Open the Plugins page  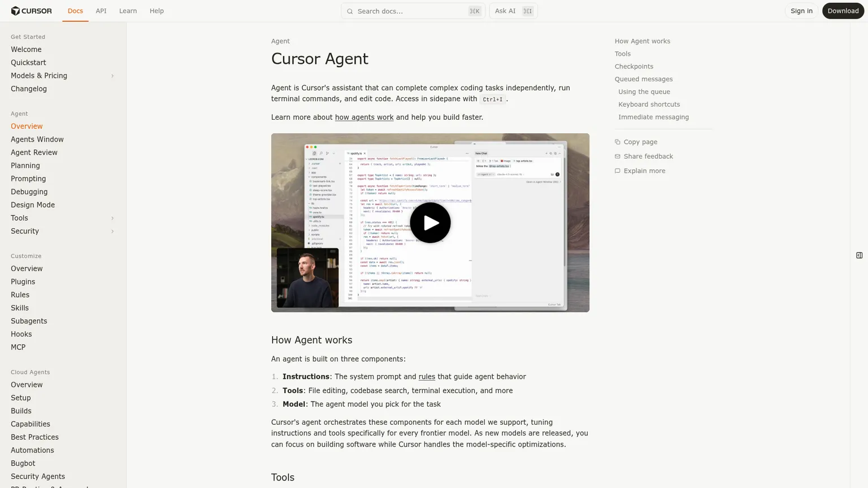coord(23,282)
